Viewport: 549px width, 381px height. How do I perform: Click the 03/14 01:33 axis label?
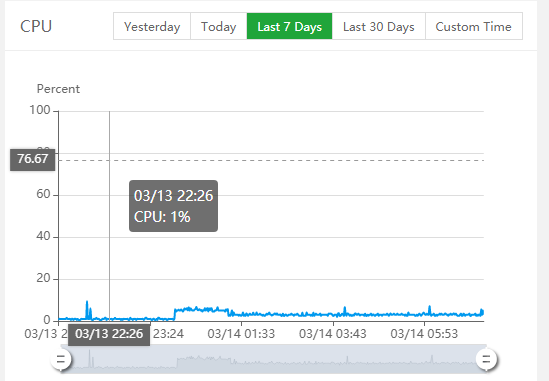(241, 334)
